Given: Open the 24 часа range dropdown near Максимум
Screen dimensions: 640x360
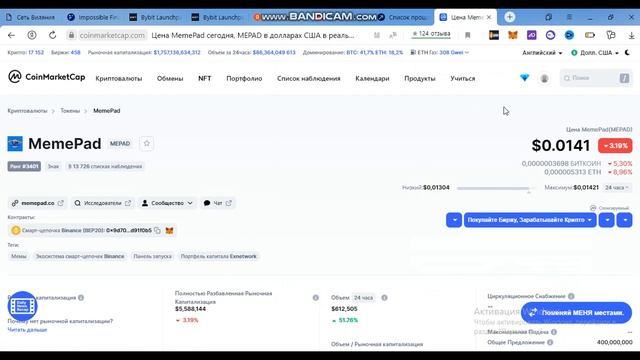Looking at the screenshot, I should 616,187.
